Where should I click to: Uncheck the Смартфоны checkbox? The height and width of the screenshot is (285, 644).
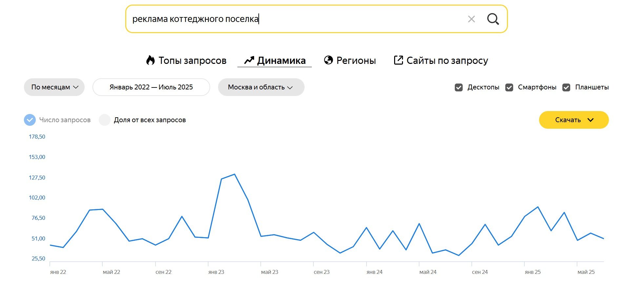click(x=509, y=87)
